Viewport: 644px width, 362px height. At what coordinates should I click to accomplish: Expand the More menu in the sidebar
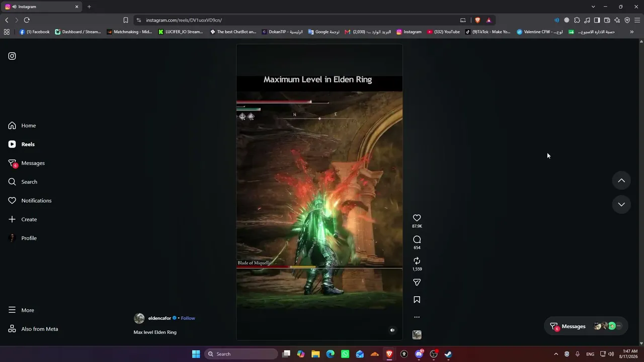(x=21, y=310)
